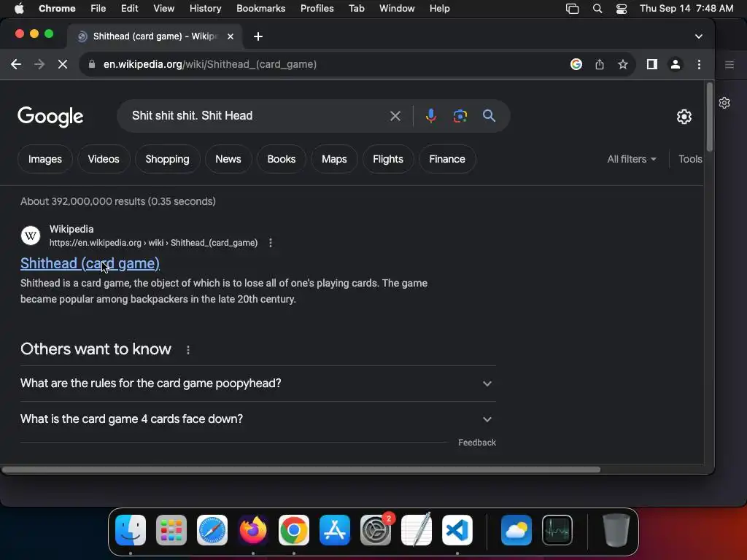
Task: Filter results by News
Action: coord(228,159)
